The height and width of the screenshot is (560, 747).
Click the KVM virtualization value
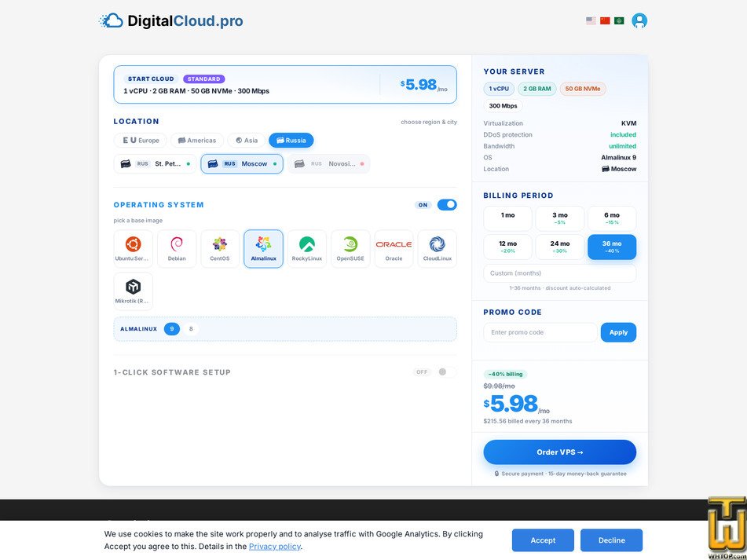[629, 123]
